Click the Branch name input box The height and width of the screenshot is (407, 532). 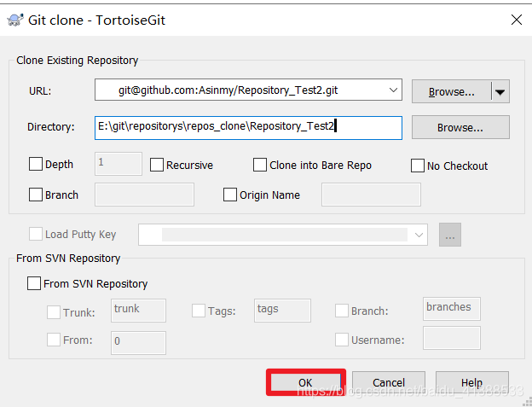click(144, 195)
